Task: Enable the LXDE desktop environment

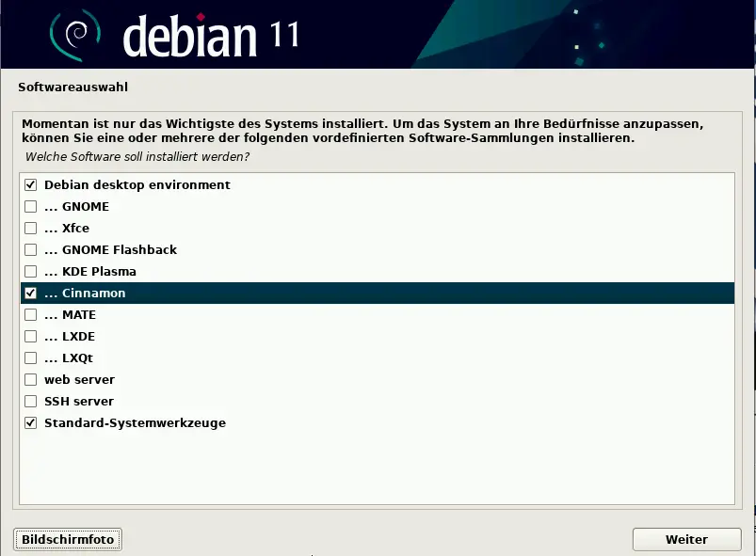Action: coord(30,336)
